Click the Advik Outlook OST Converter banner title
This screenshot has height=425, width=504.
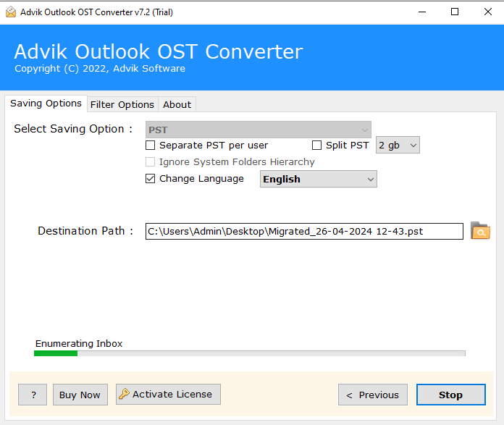[159, 51]
